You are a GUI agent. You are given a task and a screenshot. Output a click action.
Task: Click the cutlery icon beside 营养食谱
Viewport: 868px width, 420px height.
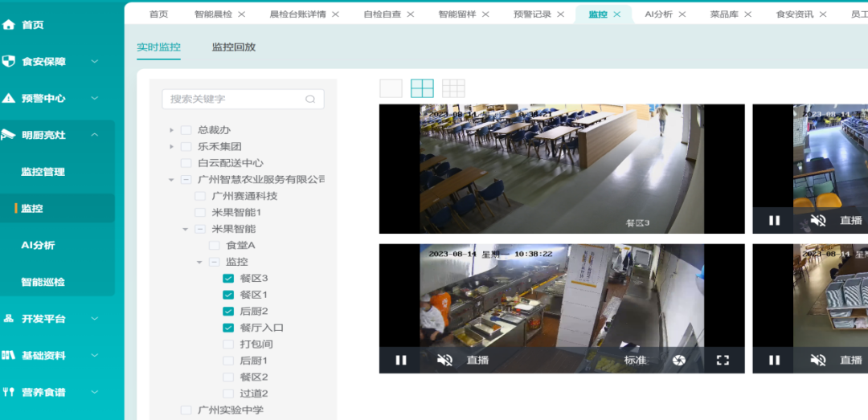click(x=8, y=392)
